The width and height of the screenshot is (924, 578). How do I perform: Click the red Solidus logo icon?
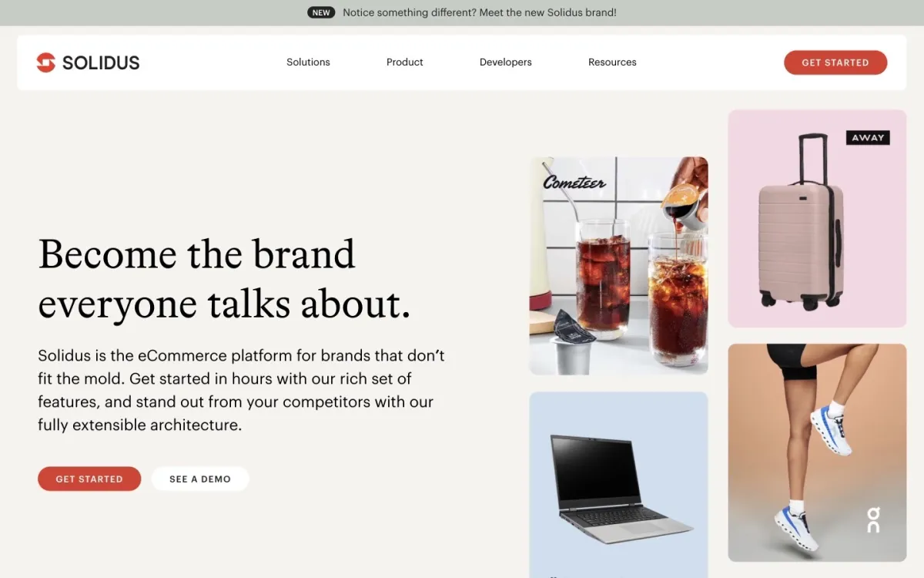click(46, 62)
